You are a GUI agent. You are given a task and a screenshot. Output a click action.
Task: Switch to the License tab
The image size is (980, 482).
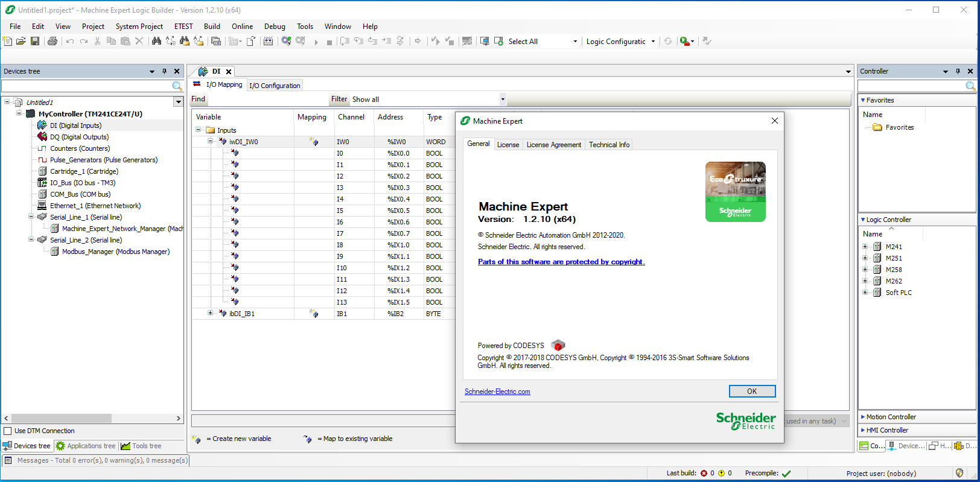[508, 145]
